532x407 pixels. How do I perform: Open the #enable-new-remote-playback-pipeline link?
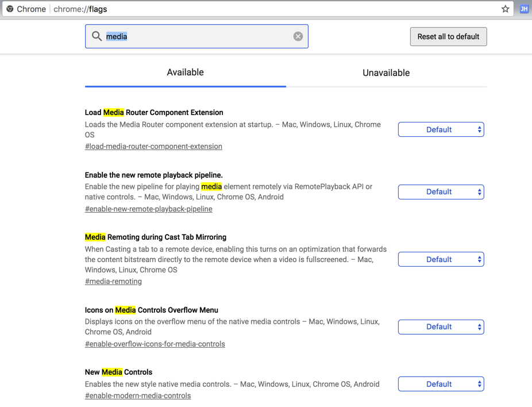[x=148, y=209]
